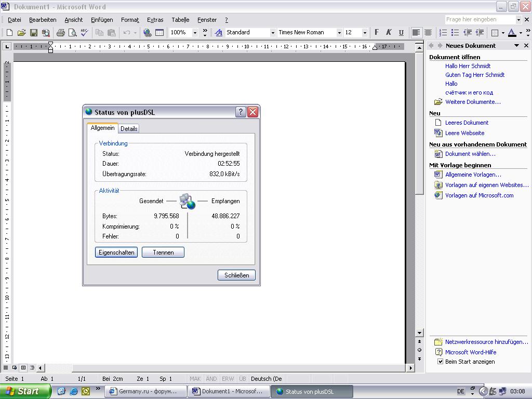Image resolution: width=532 pixels, height=399 pixels.
Task: Apply the font color (A icon)
Action: pyautogui.click(x=512, y=33)
